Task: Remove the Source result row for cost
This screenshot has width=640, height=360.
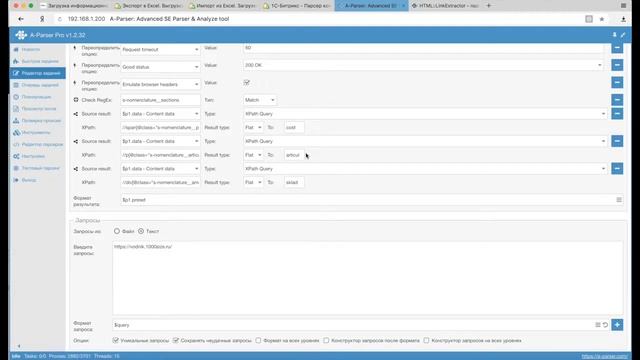Action: [617, 113]
